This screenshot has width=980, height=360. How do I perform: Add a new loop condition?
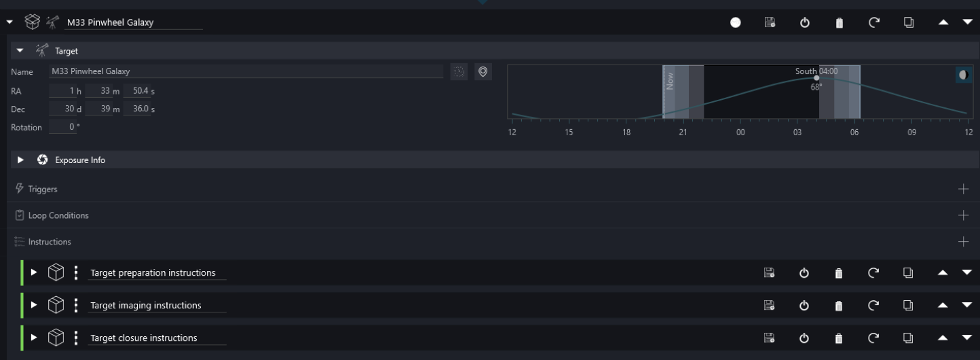click(964, 215)
